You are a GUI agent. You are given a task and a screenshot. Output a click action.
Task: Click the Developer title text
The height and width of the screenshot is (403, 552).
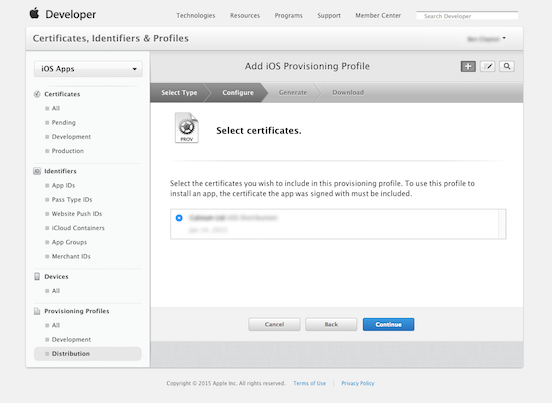71,14
